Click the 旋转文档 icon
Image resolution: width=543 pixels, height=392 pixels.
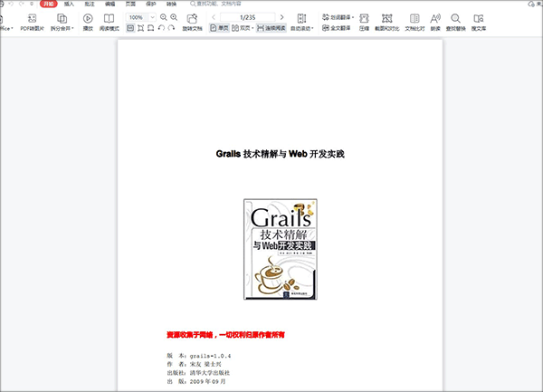pyautogui.click(x=192, y=18)
